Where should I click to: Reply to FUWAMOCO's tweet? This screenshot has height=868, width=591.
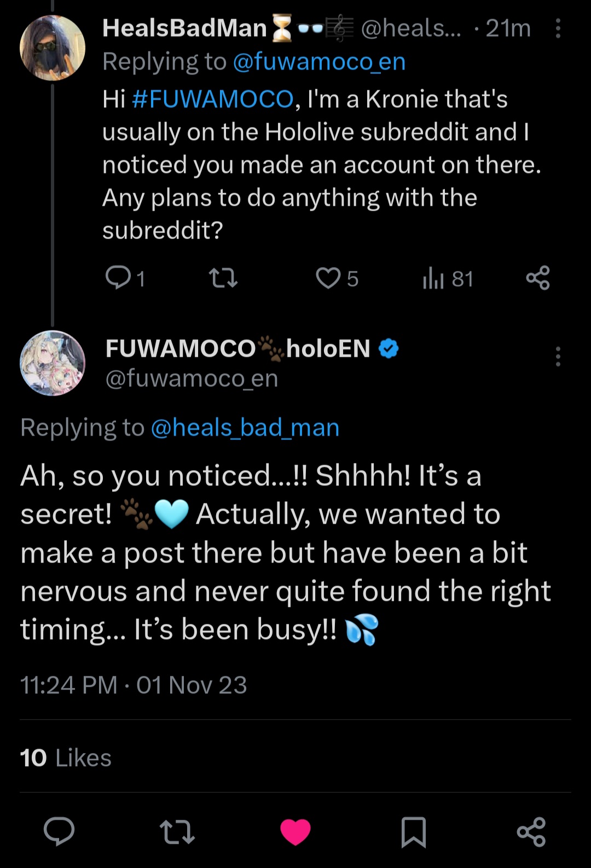(x=59, y=831)
